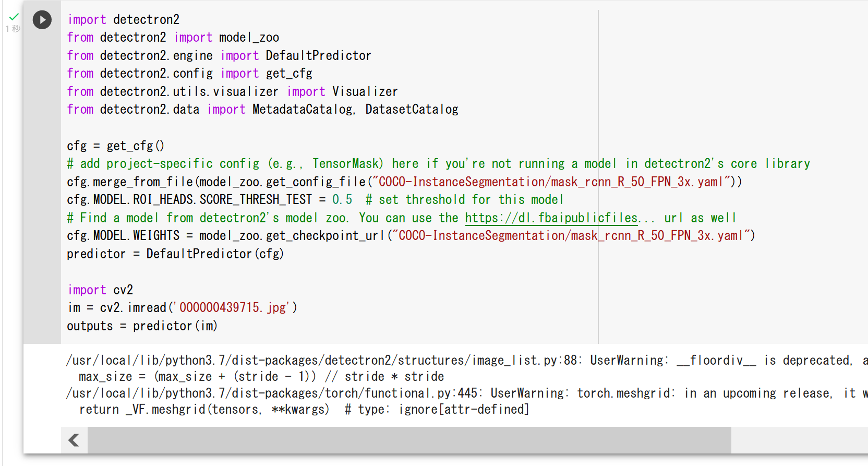
Task: Click the yaml string in get_checkpoint_url
Action: pos(571,236)
